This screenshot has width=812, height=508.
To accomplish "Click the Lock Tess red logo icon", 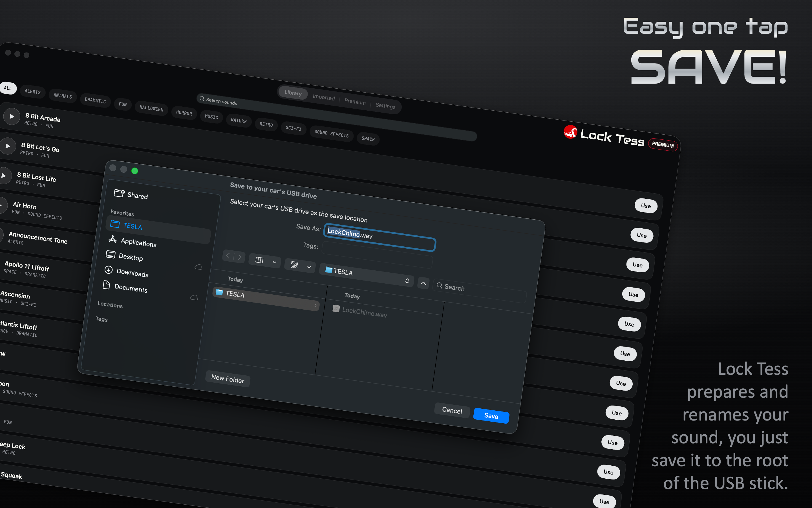I will 570,132.
